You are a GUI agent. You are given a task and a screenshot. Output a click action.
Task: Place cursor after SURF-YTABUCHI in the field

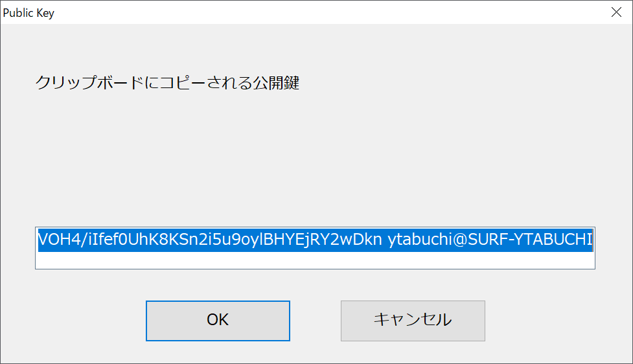pos(593,240)
